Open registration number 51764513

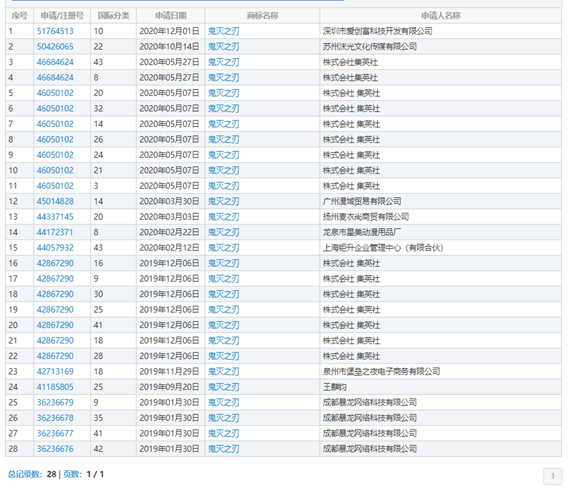pyautogui.click(x=55, y=31)
